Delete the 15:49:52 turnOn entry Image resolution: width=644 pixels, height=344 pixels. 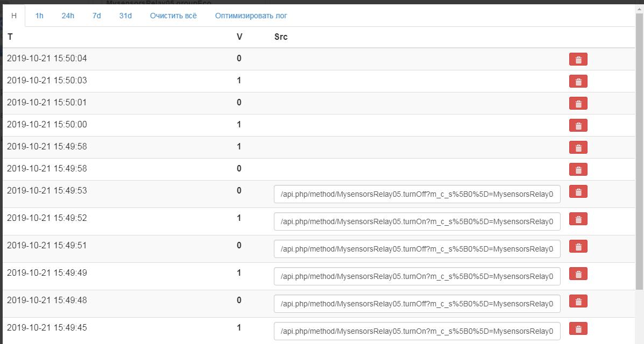578,219
